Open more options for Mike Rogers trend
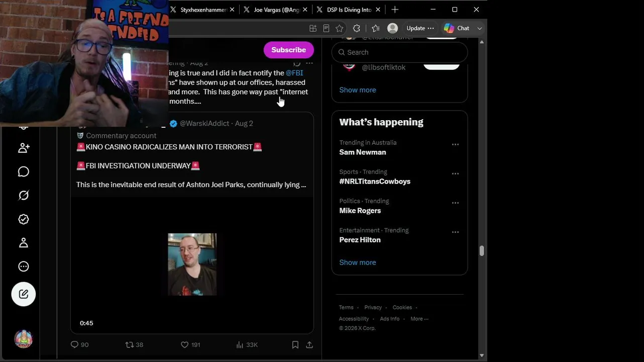Screen dimensions: 644x362 455,203
